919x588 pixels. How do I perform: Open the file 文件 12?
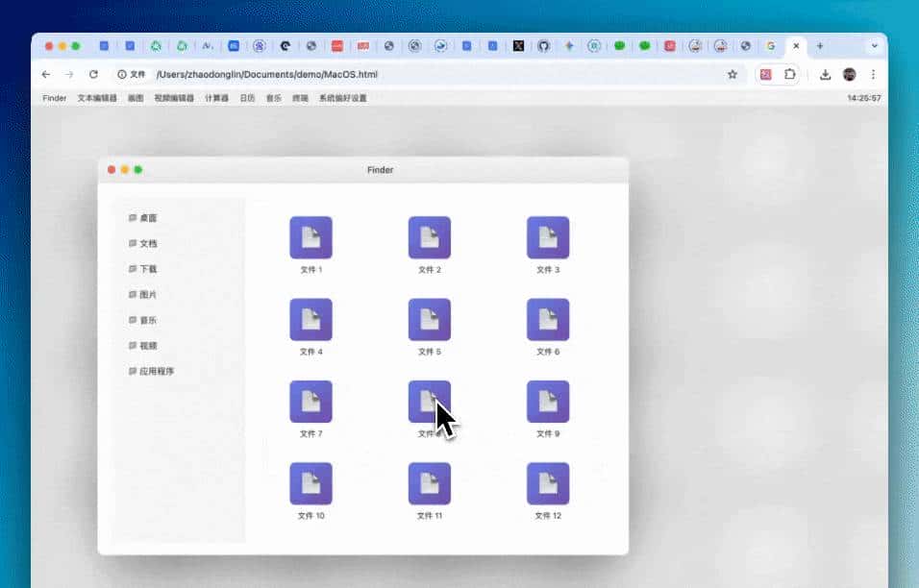548,482
